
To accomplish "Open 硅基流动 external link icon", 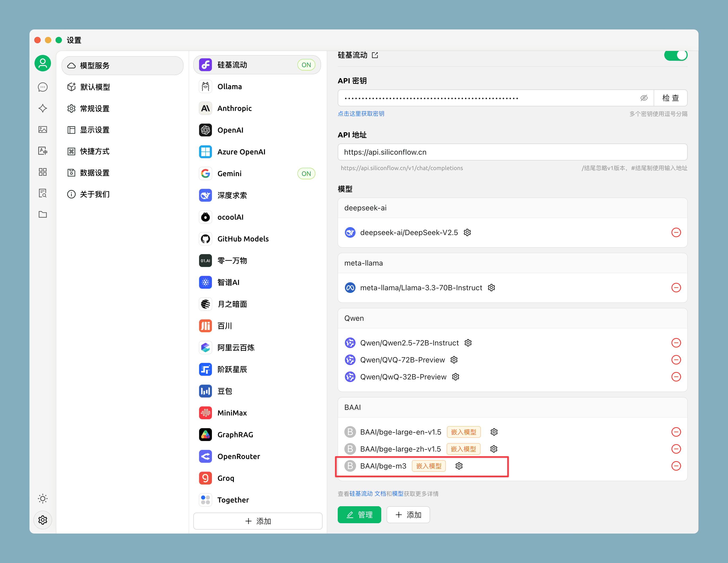I will point(375,55).
